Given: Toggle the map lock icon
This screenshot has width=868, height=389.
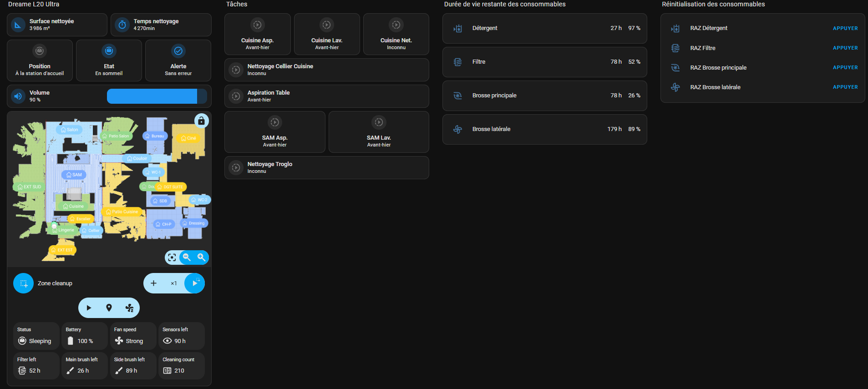Looking at the screenshot, I should 201,121.
